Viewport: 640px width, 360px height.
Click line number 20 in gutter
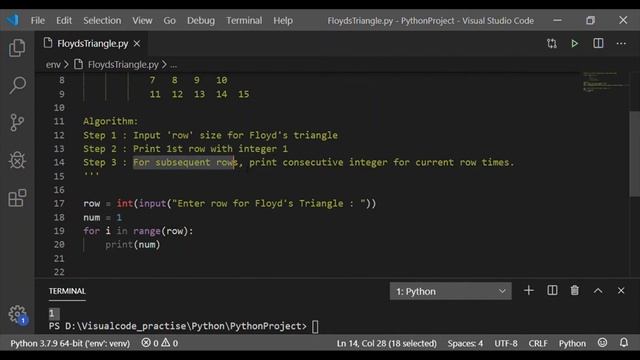(x=59, y=244)
